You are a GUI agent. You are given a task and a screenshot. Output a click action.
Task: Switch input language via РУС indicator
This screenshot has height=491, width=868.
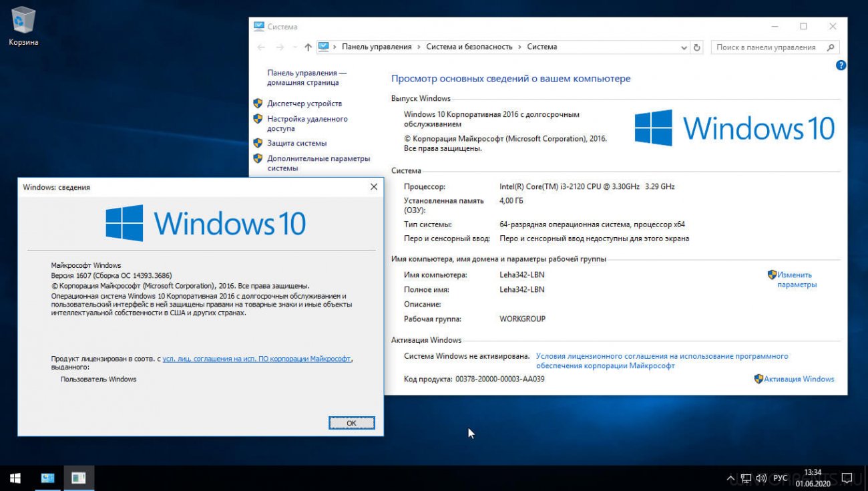[x=781, y=478]
